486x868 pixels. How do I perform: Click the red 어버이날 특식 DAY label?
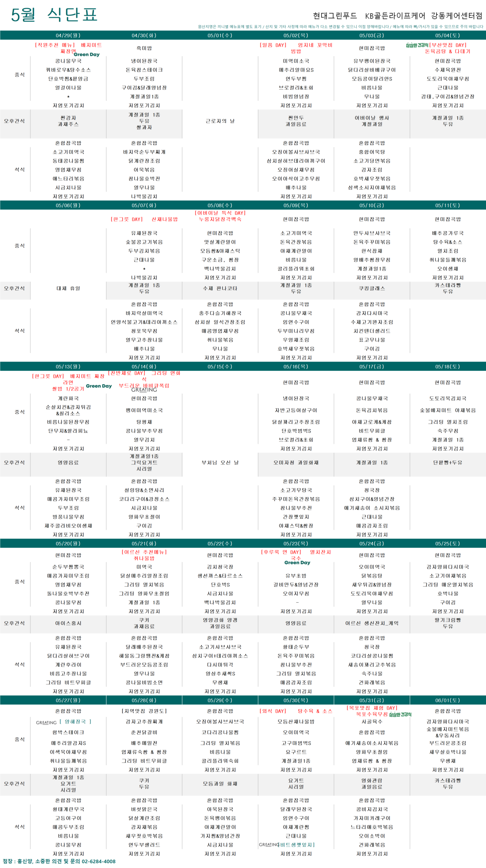[220, 213]
